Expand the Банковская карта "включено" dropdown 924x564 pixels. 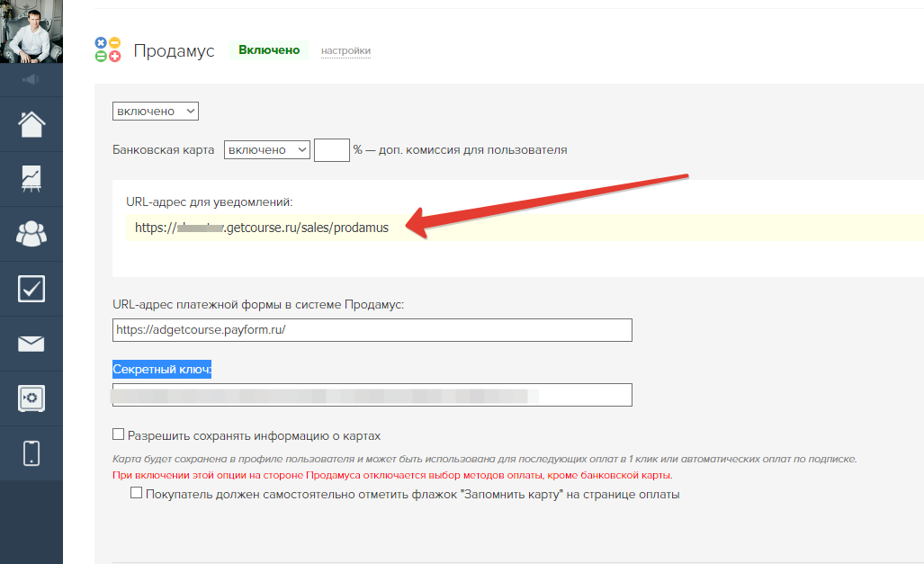[x=267, y=150]
